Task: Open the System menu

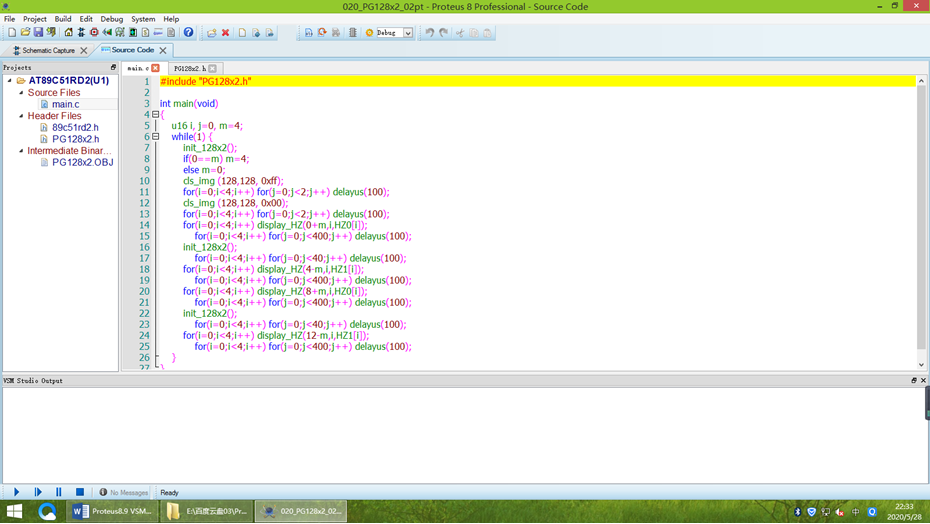Action: click(x=143, y=19)
